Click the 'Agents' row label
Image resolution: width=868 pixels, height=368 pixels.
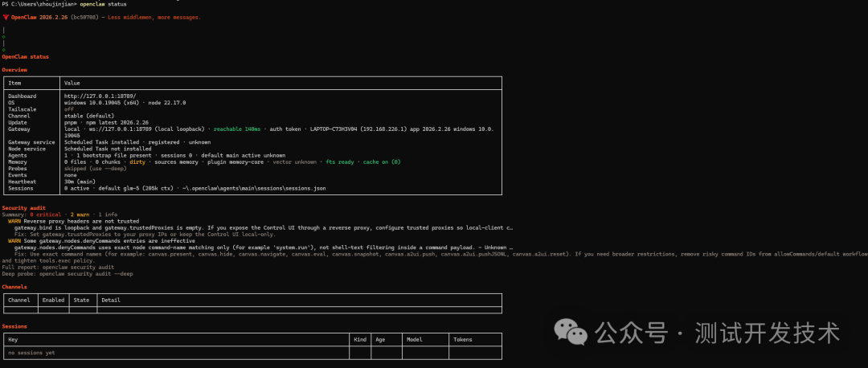click(x=18, y=156)
